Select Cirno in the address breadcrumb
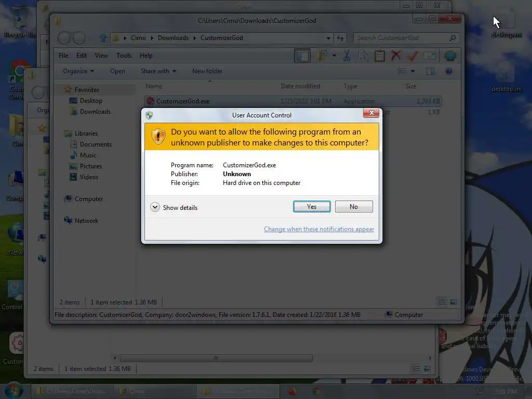The height and width of the screenshot is (399, 532). pyautogui.click(x=138, y=37)
